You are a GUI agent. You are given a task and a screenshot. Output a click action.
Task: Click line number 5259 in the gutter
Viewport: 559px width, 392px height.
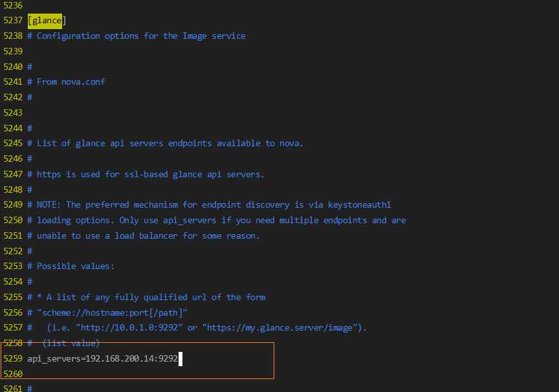(x=13, y=358)
